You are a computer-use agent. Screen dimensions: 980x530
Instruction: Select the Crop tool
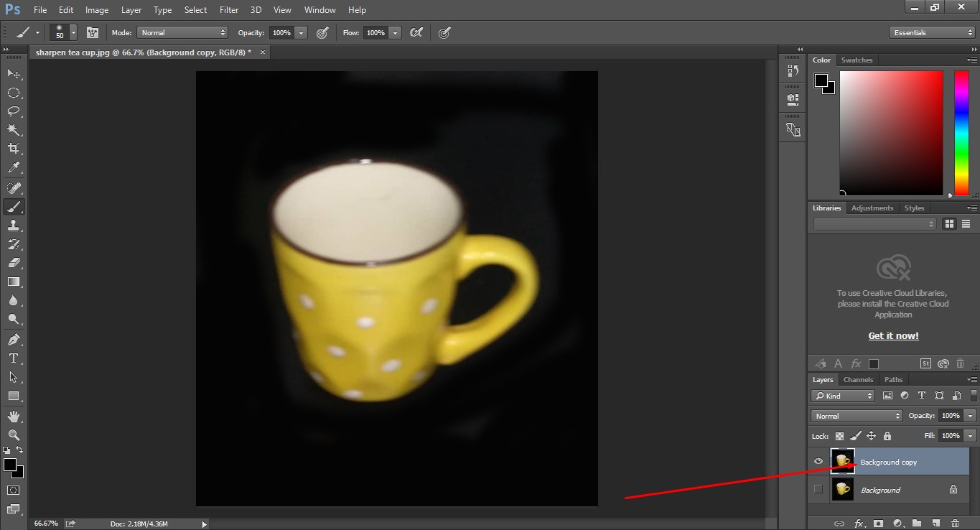point(13,149)
